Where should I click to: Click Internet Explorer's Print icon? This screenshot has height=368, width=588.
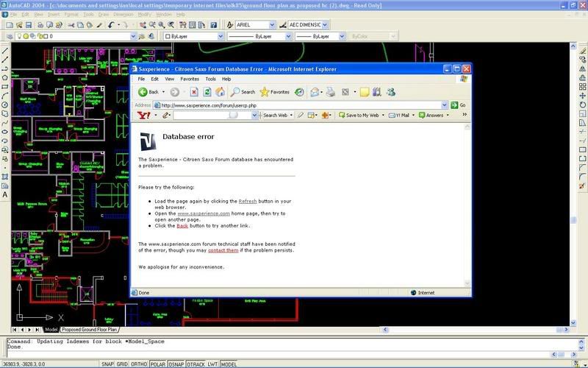click(x=330, y=92)
